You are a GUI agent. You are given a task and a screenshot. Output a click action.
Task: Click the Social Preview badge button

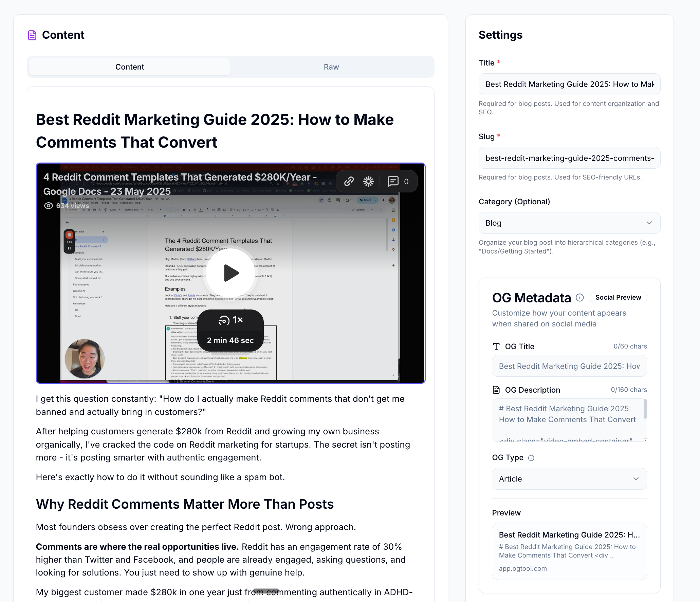pos(618,298)
